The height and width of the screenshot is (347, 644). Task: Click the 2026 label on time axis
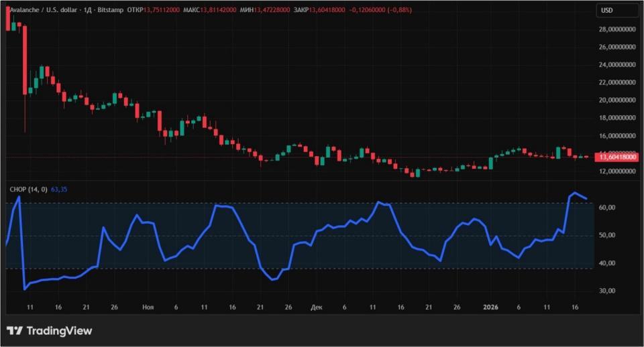(490, 307)
